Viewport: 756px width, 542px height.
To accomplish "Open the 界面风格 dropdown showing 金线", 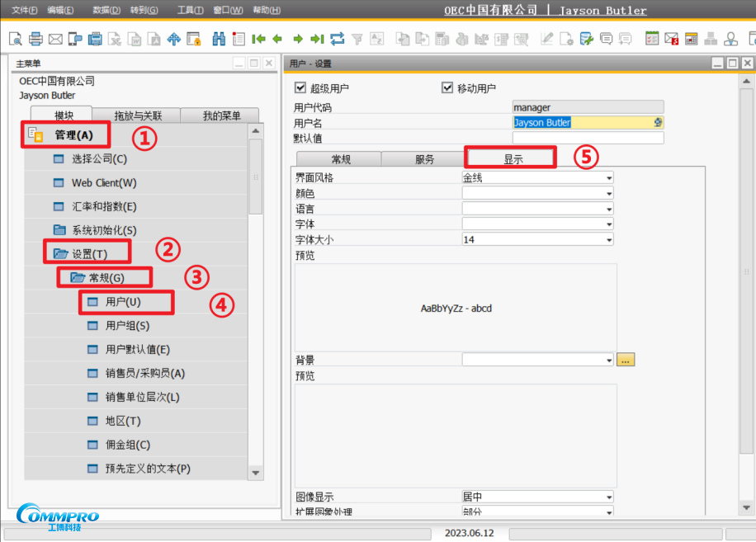I will point(607,177).
